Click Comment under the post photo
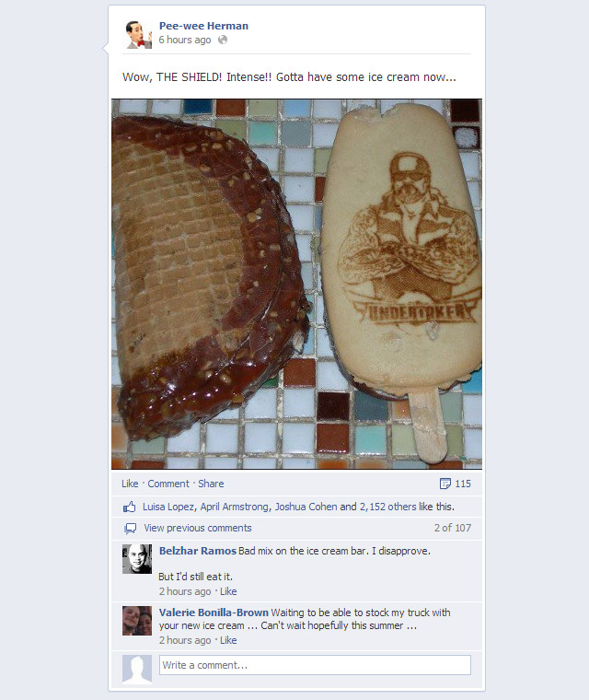Image resolution: width=589 pixels, height=700 pixels. click(168, 484)
